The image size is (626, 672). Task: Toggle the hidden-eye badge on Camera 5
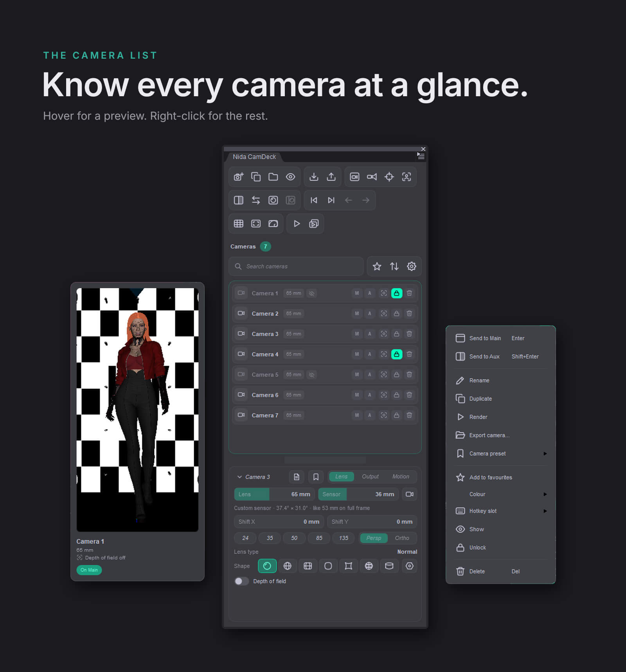point(311,375)
